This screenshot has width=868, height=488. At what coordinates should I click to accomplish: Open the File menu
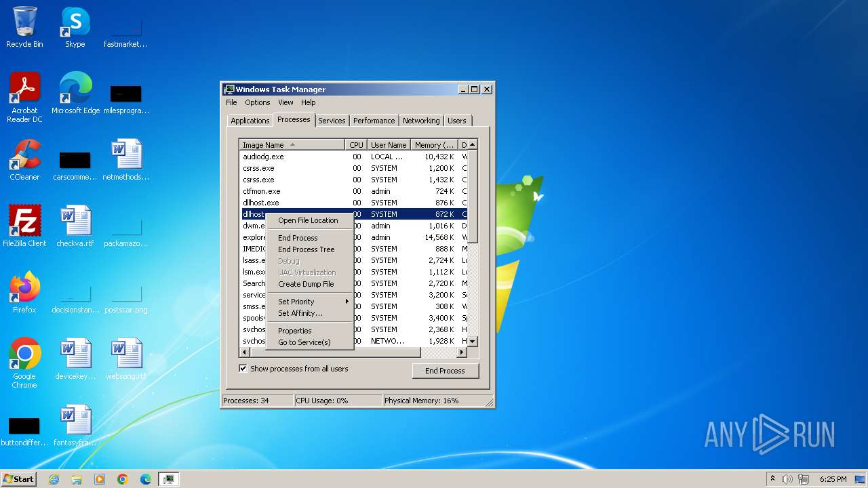(x=231, y=102)
